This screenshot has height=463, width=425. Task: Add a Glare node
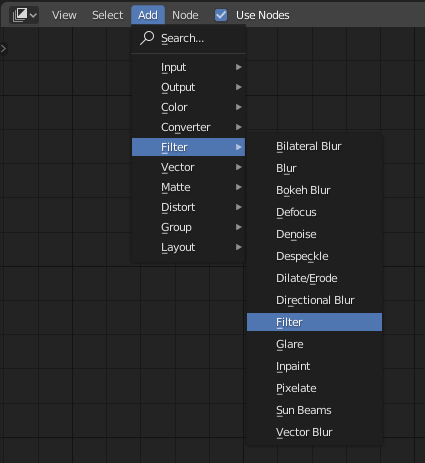pos(314,344)
